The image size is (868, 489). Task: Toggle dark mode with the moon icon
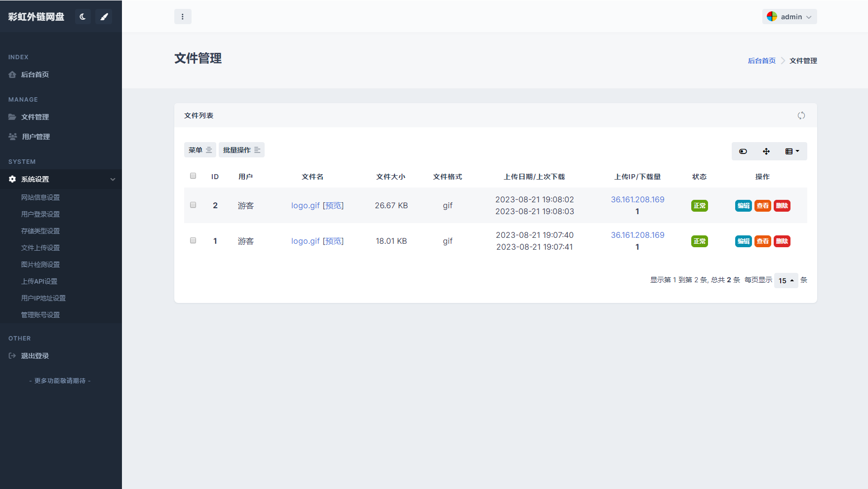pyautogui.click(x=82, y=16)
